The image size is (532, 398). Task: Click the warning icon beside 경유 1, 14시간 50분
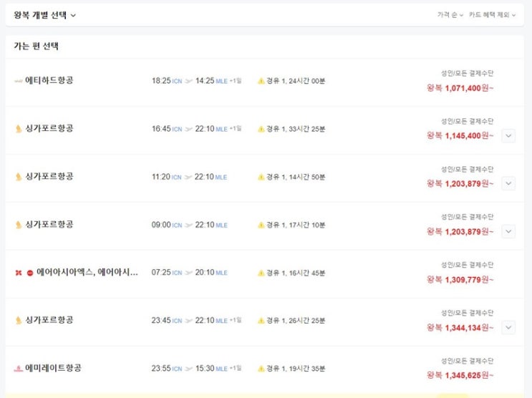point(261,177)
